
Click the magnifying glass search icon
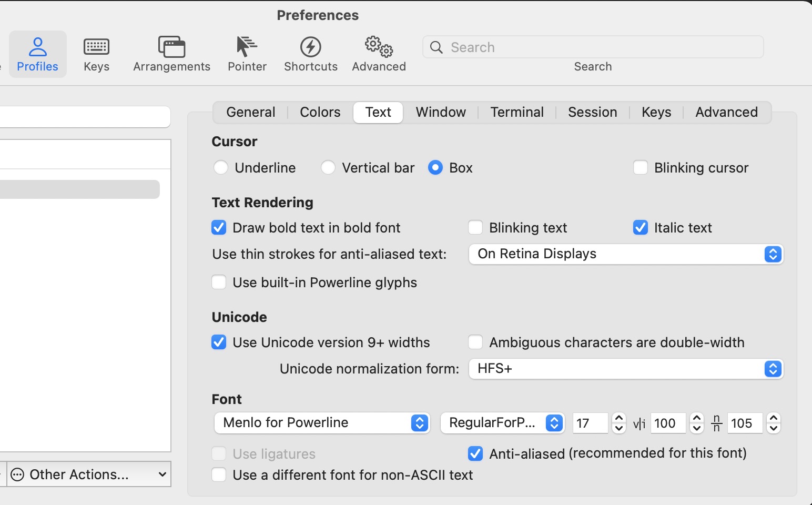click(437, 47)
